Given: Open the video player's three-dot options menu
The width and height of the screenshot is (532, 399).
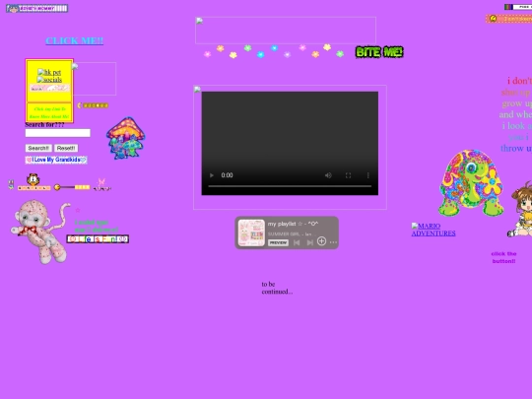Looking at the screenshot, I should point(367,175).
